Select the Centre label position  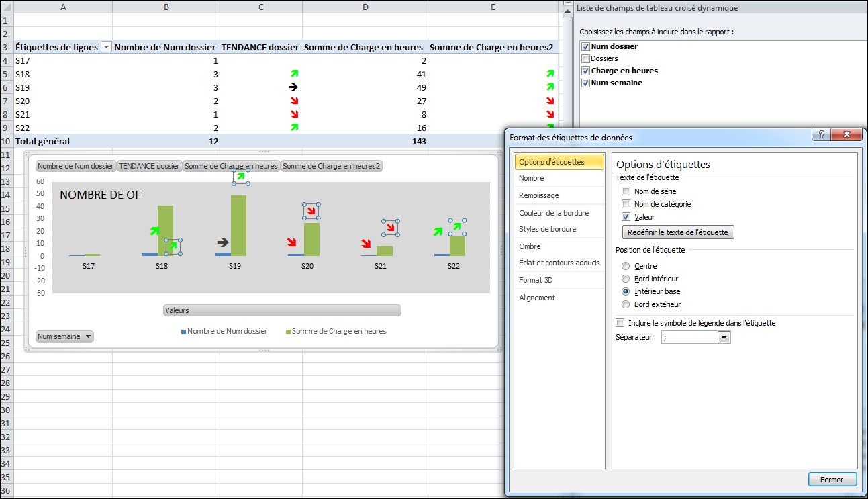(x=626, y=266)
